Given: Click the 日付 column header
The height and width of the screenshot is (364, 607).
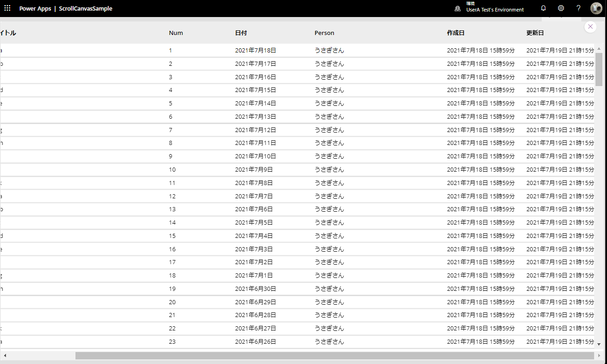Looking at the screenshot, I should click(241, 33).
